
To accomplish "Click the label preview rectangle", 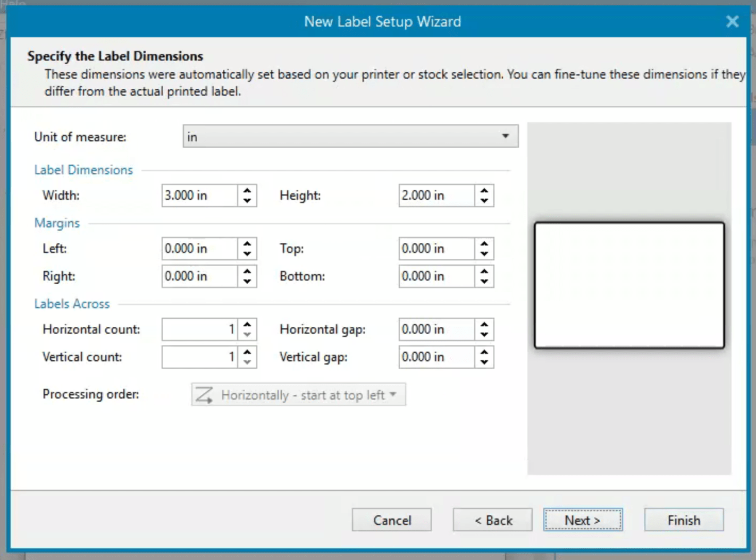I will tap(629, 285).
